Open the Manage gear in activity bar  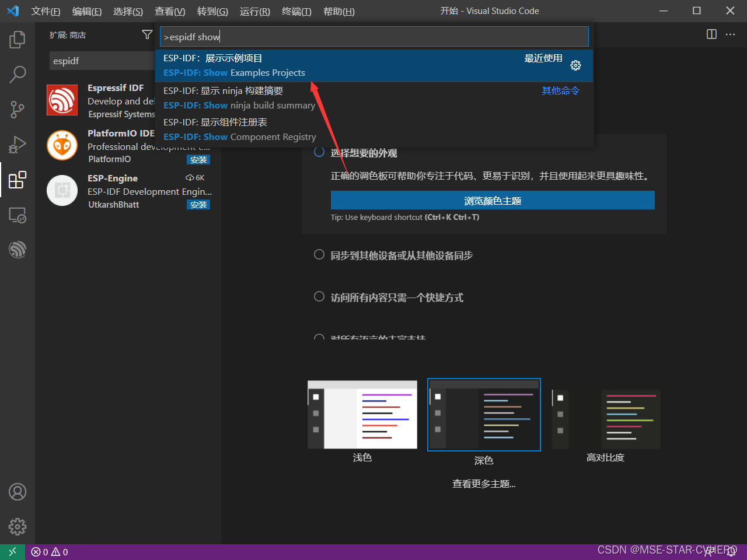click(18, 527)
